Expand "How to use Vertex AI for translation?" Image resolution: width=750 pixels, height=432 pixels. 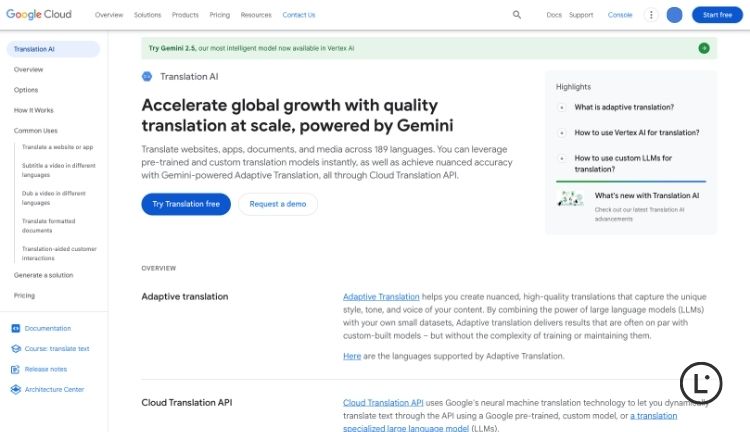[562, 132]
